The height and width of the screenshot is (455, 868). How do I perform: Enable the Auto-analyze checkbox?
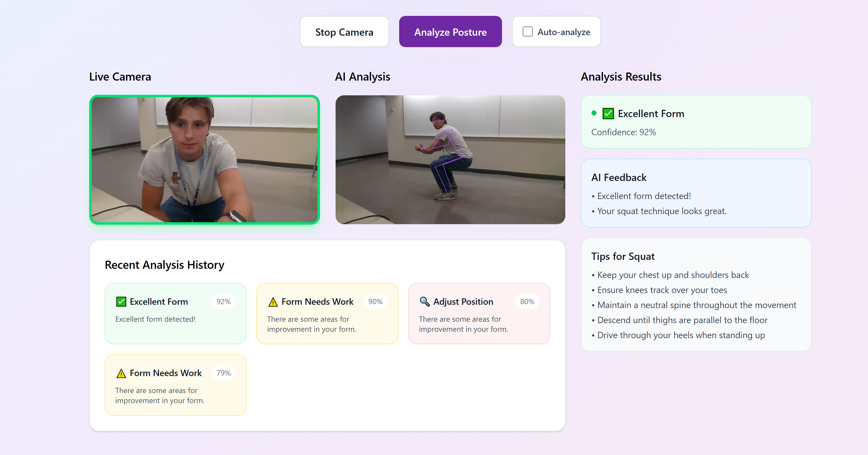527,32
